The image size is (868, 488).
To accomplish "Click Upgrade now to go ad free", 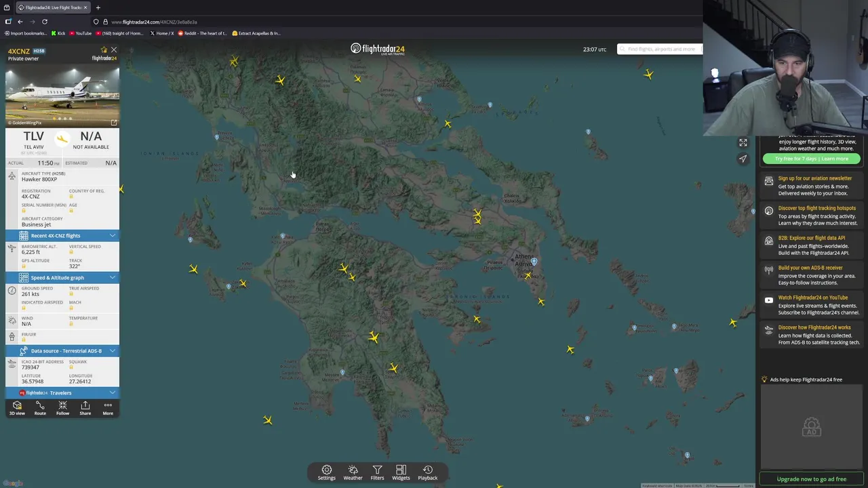I will click(812, 479).
